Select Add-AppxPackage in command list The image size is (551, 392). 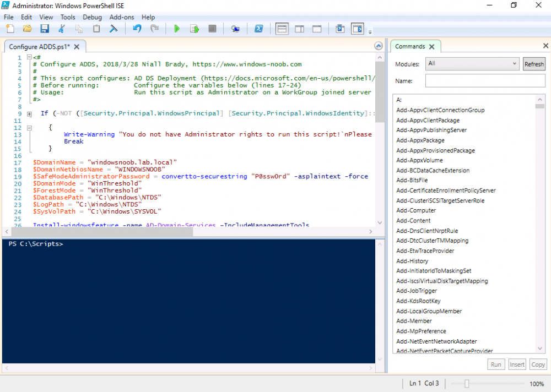[x=420, y=140]
